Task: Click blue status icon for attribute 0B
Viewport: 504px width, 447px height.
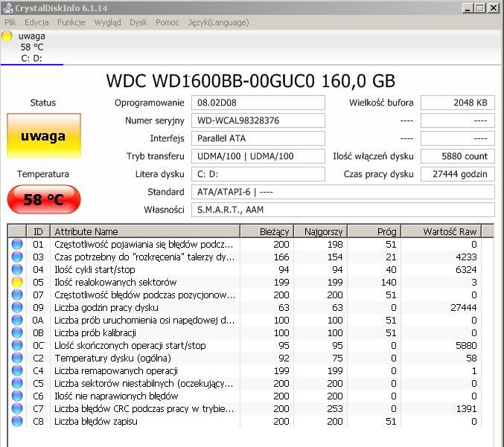Action: click(x=17, y=332)
